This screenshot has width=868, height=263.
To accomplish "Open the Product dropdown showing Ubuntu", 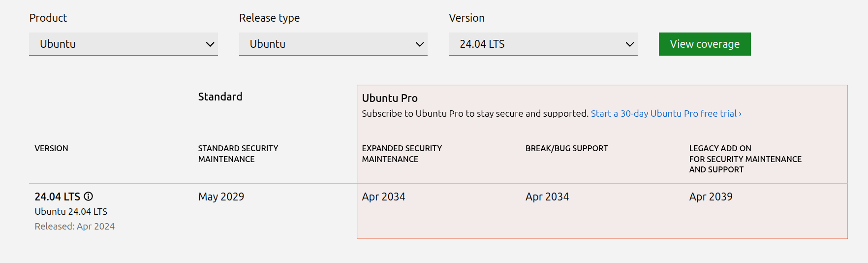I will click(x=113, y=44).
